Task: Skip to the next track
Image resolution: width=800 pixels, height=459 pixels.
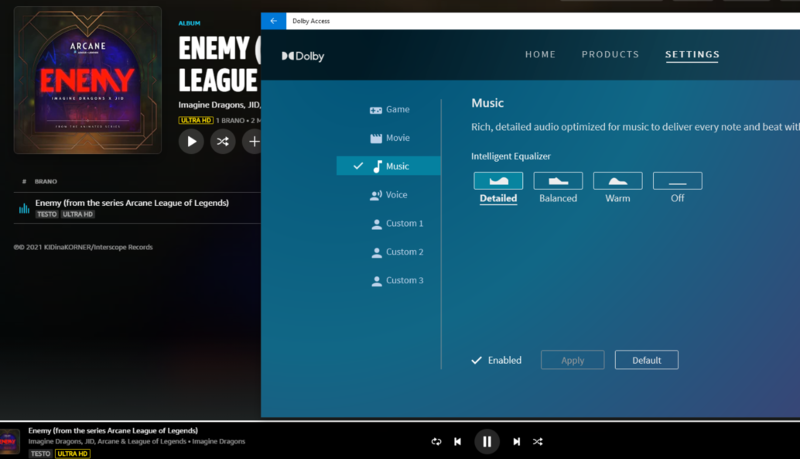Action: tap(516, 441)
